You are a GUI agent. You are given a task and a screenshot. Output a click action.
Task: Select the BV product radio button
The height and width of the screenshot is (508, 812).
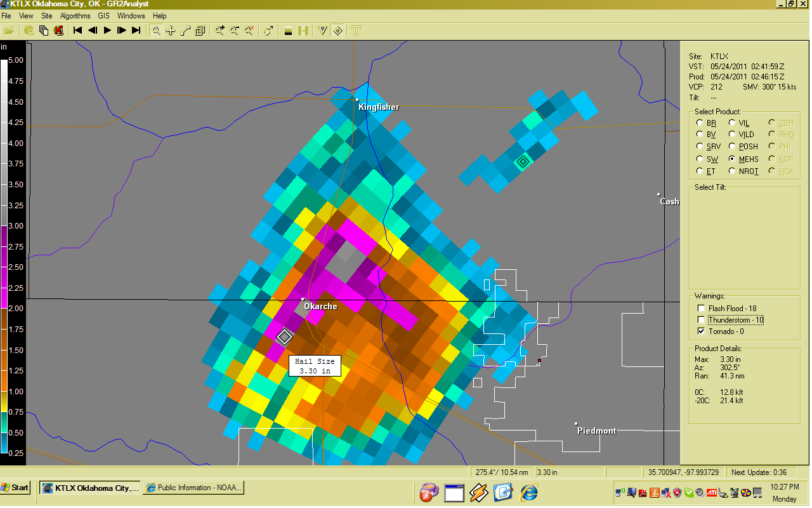tap(699, 135)
